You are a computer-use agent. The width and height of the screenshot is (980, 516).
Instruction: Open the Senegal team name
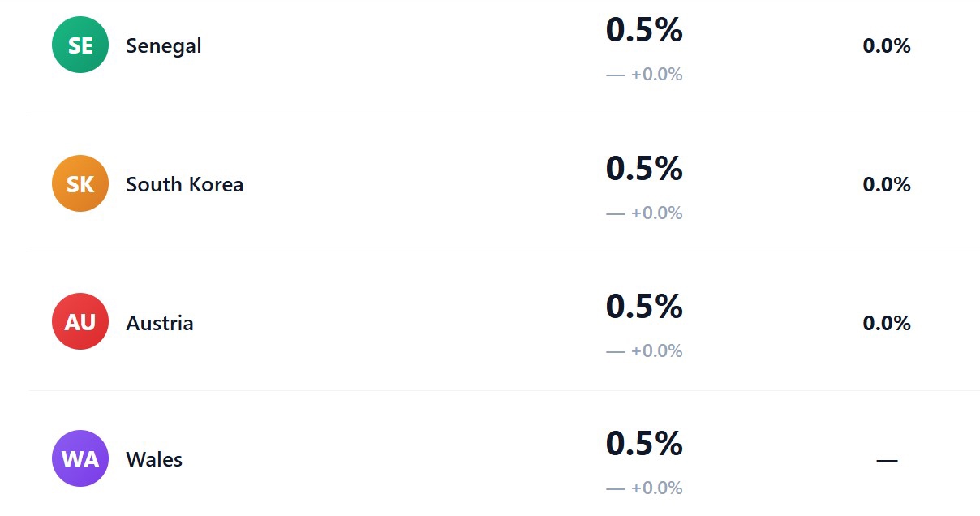point(163,46)
